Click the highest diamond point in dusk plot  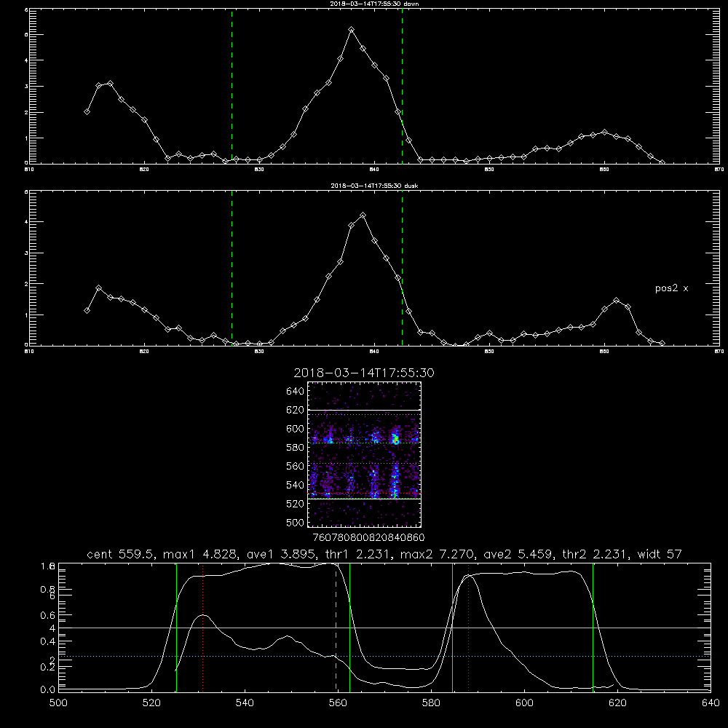tap(363, 215)
